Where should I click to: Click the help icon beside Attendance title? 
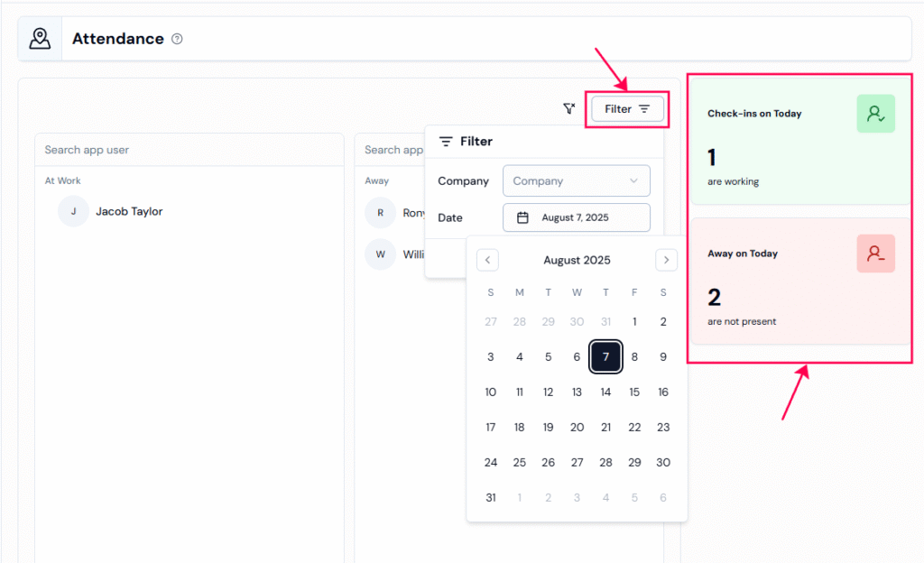(x=177, y=39)
